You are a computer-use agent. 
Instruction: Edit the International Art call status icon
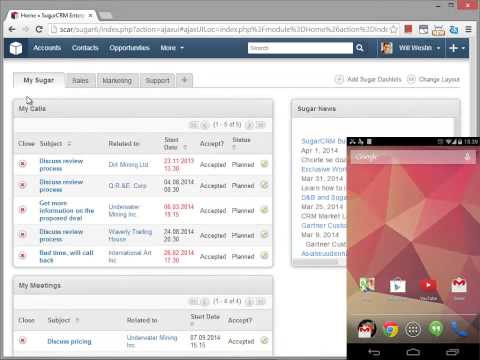point(264,256)
